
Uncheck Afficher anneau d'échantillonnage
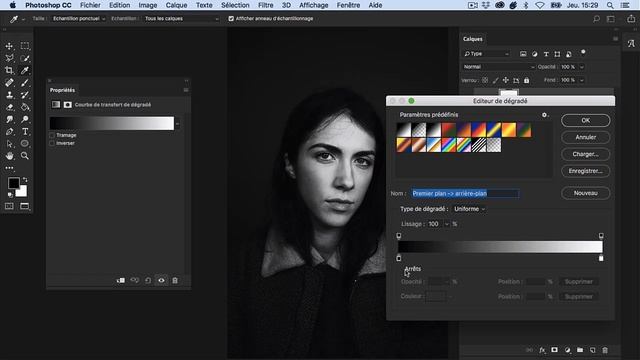[231, 19]
